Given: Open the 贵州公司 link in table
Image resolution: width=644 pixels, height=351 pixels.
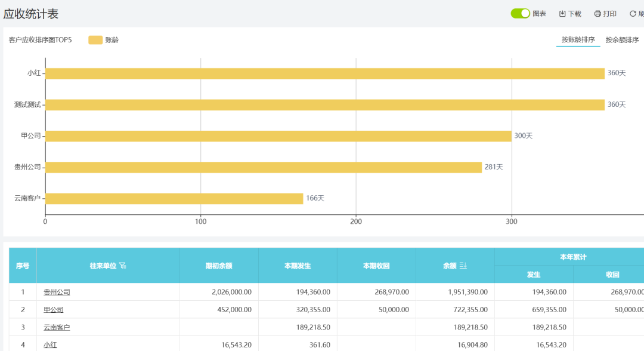Looking at the screenshot, I should coord(57,292).
